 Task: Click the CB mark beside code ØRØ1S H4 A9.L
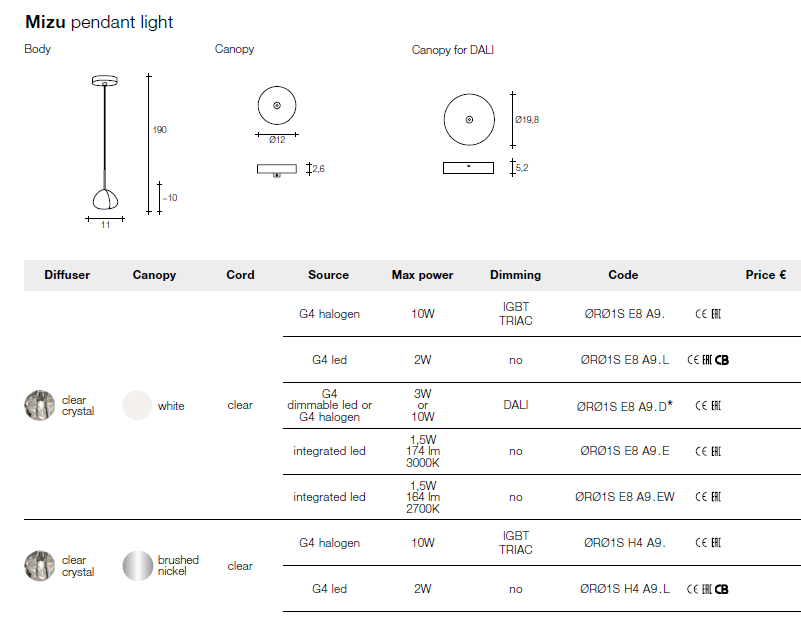tap(722, 590)
